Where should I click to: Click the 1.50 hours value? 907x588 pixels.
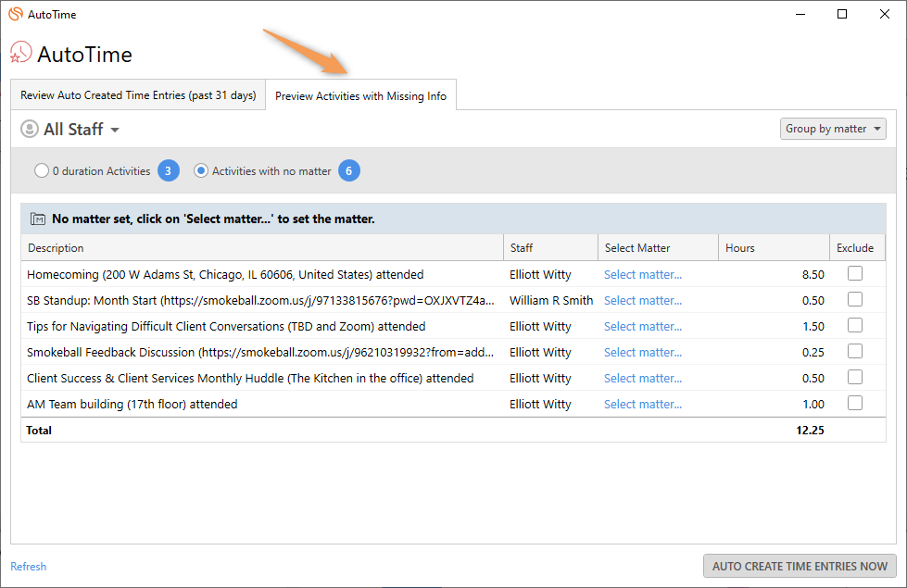tap(813, 327)
